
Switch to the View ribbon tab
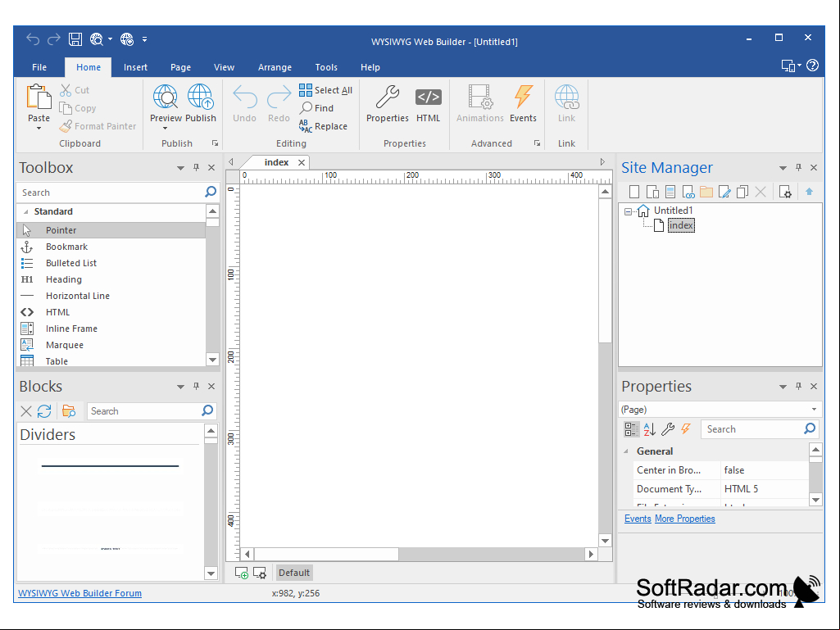[x=224, y=67]
